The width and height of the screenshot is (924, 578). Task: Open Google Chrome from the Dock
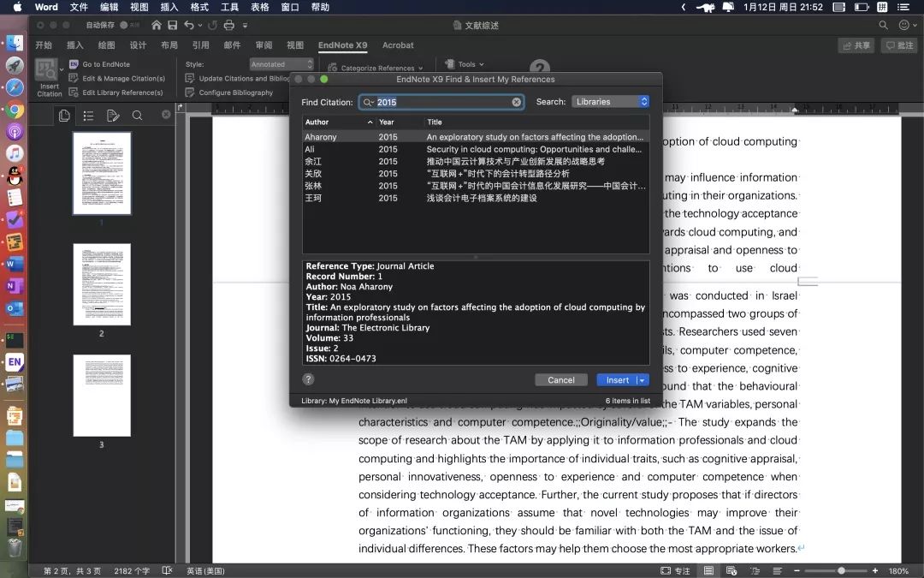pos(15,109)
